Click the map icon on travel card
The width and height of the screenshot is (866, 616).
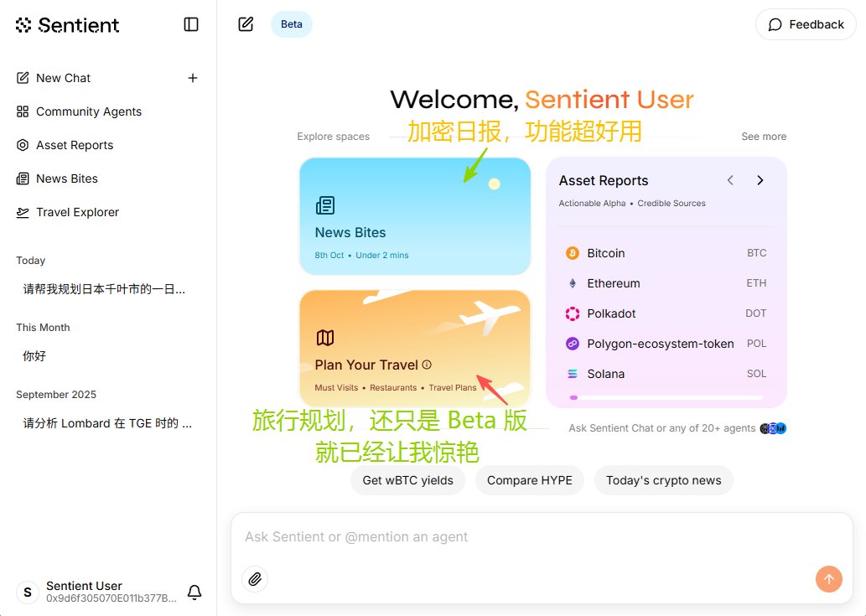(325, 337)
